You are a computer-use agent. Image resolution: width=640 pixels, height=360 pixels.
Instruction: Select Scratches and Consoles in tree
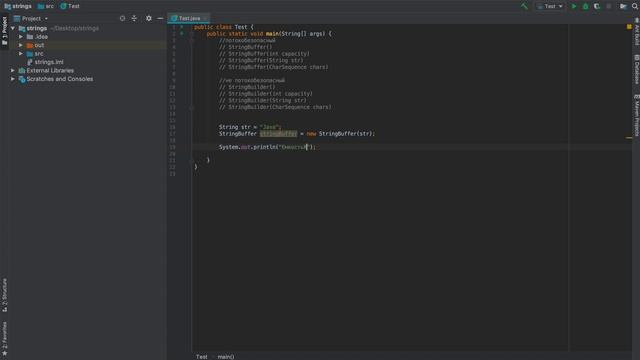point(88,79)
